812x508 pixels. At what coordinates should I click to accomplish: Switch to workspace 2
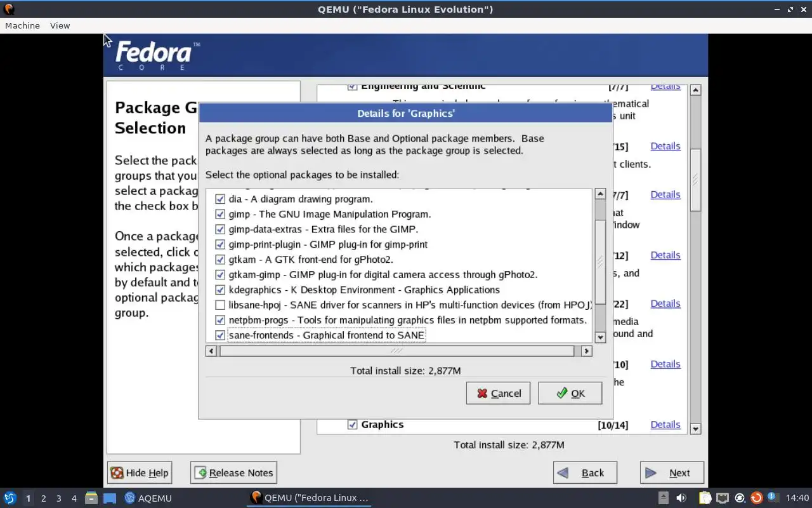coord(43,498)
